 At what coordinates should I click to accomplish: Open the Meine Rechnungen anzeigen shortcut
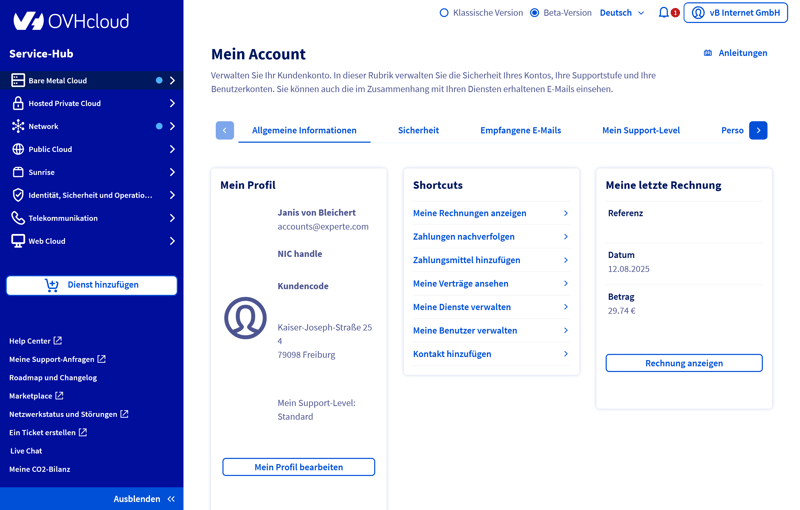469,213
